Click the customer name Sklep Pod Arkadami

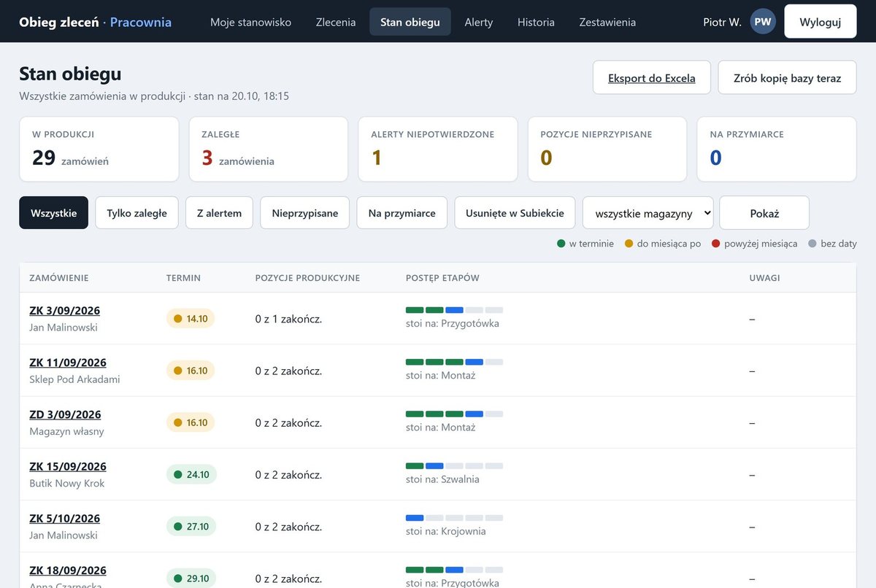click(x=74, y=379)
